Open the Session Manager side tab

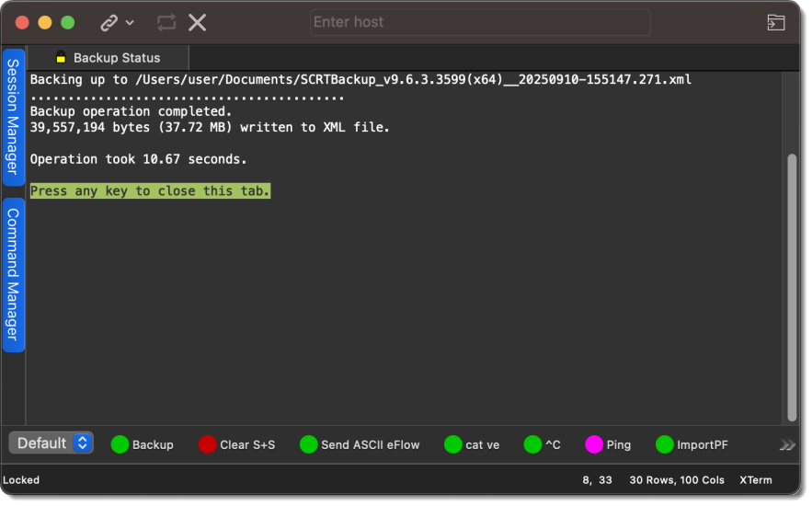point(13,117)
